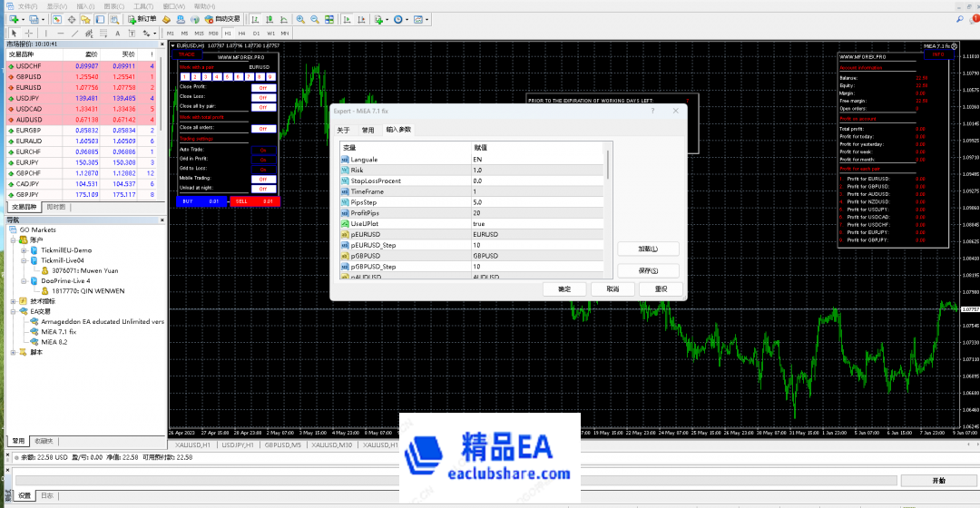Toggle the Close Profit Off switch
The image size is (980, 508).
point(263,87)
